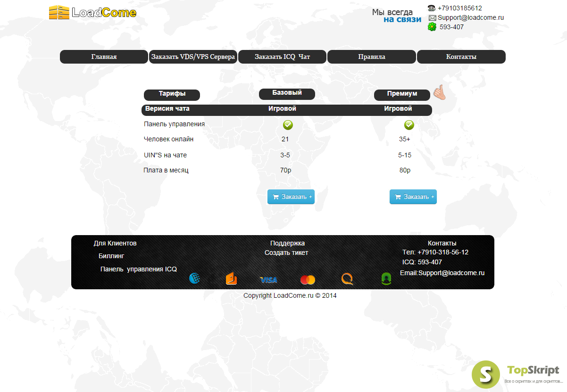Go to the Правила page

point(372,57)
